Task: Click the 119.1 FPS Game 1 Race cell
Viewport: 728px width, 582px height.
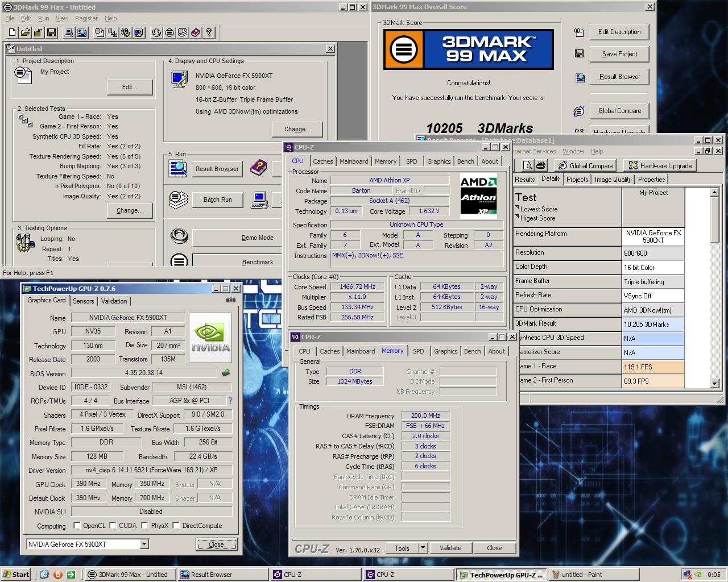Action: pos(653,367)
